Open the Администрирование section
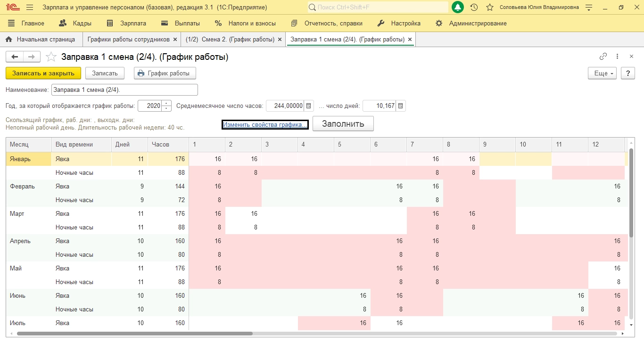 click(471, 23)
